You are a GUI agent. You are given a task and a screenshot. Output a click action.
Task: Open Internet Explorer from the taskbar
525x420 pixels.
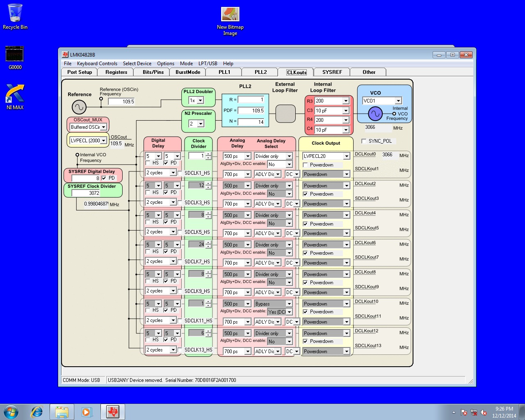(x=37, y=412)
